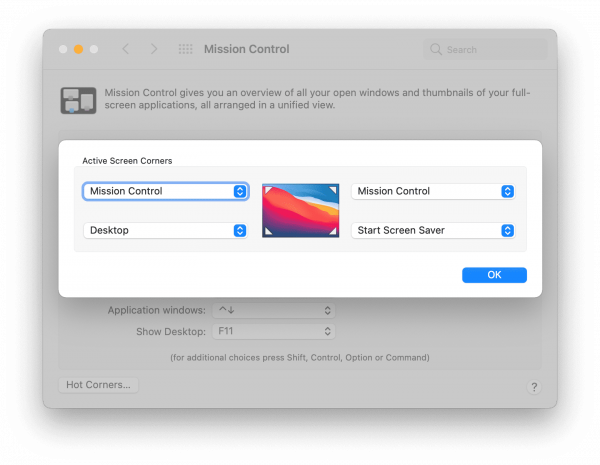Image resolution: width=600 pixels, height=465 pixels.
Task: Open the Desktop corner dropdown
Action: (x=166, y=230)
